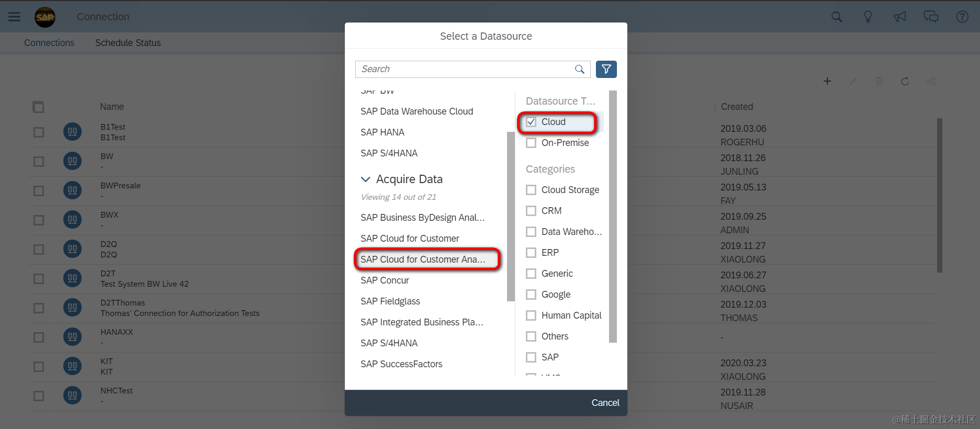
Task: Enable the On-Premise checkbox
Action: tap(531, 143)
